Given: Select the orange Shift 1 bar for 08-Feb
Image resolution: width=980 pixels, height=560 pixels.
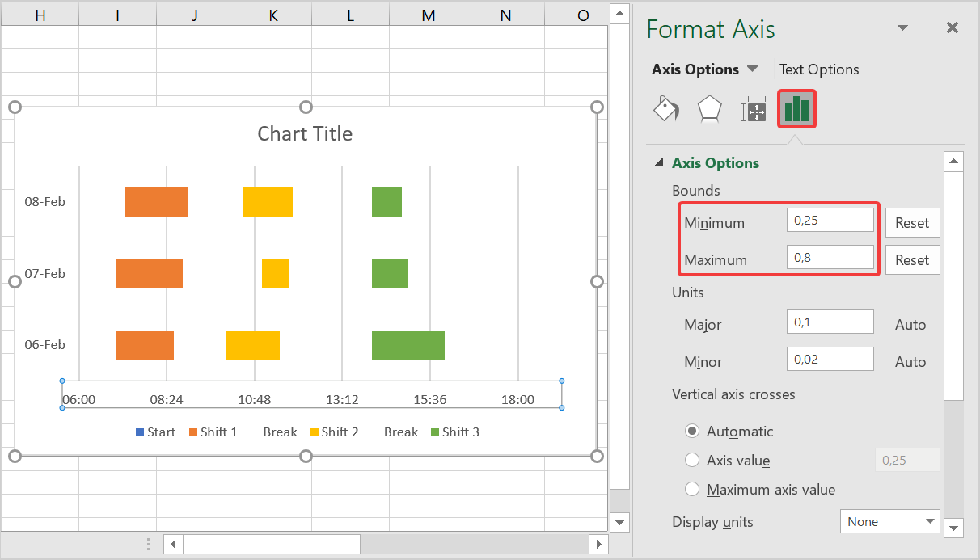Looking at the screenshot, I should point(156,202).
